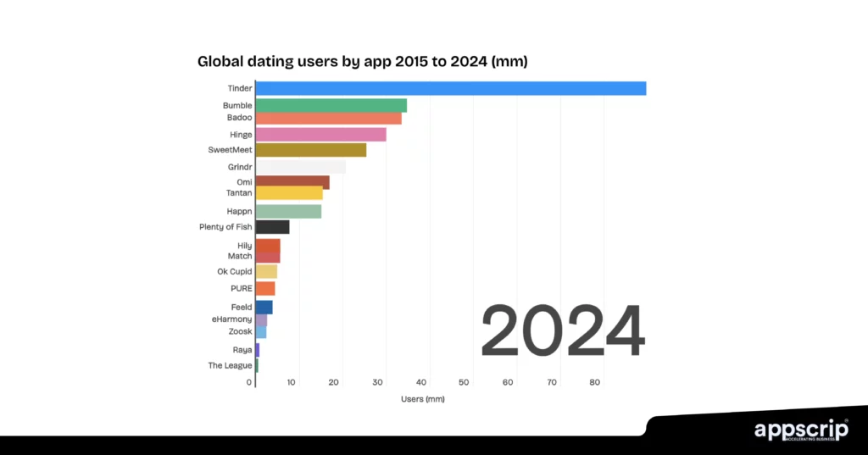Click the 'Grindr' axis label
Viewport: 868px width, 455px height.
(x=240, y=167)
